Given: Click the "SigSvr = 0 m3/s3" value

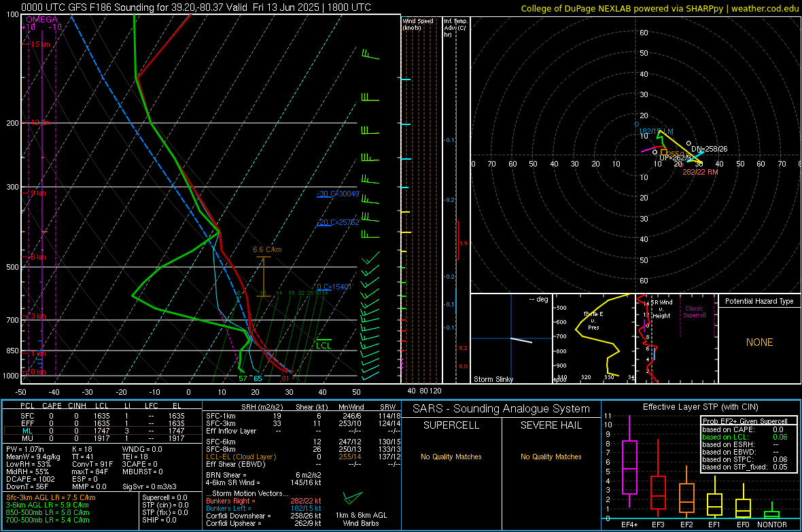Looking at the screenshot, I should click(150, 486).
